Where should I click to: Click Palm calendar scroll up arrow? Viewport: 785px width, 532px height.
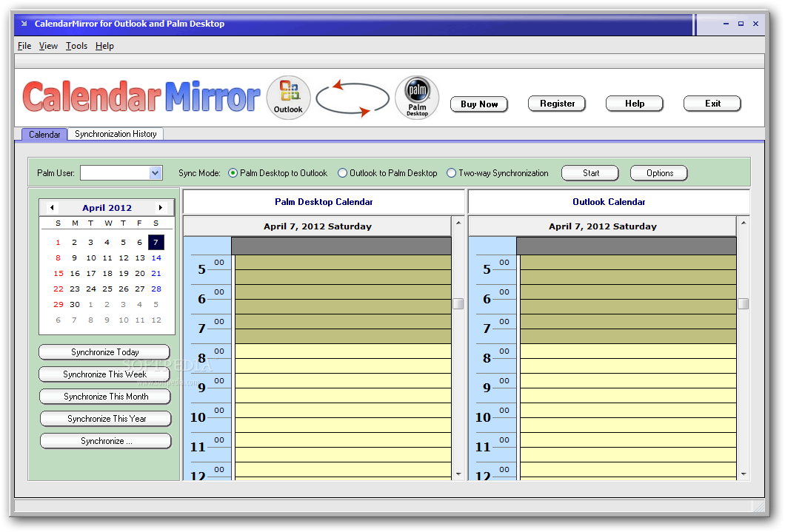pyautogui.click(x=458, y=223)
